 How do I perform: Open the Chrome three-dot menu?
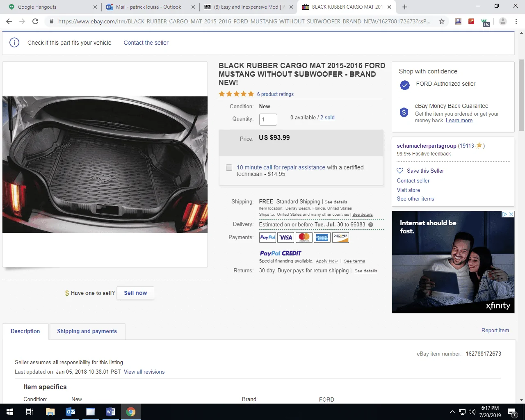(x=516, y=21)
